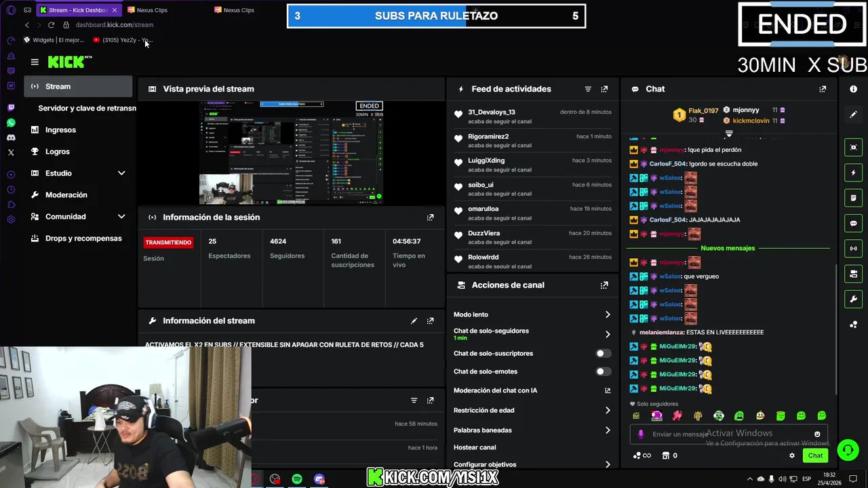Pop out the Acciones de canal panel

pyautogui.click(x=604, y=285)
